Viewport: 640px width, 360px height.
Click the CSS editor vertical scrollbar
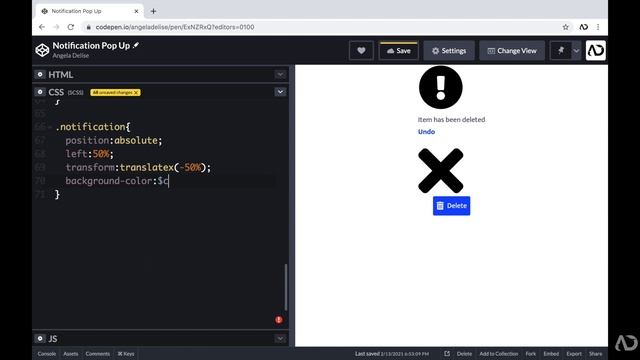286,287
